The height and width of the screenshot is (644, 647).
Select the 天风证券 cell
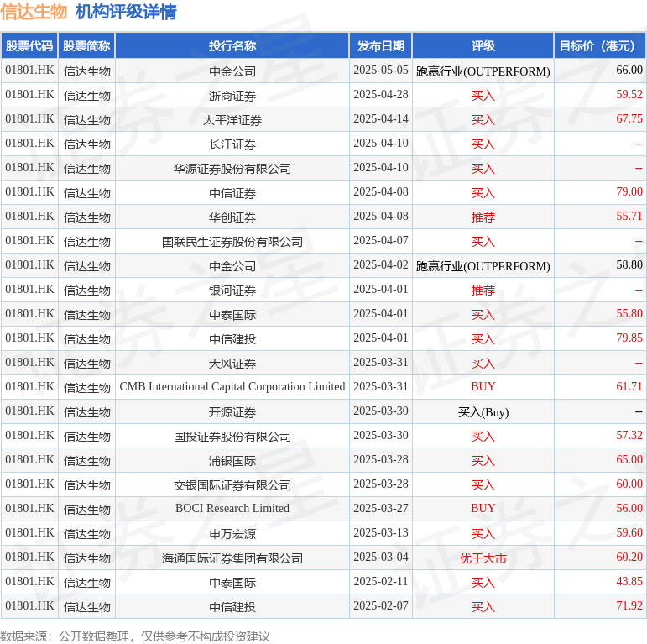[232, 364]
